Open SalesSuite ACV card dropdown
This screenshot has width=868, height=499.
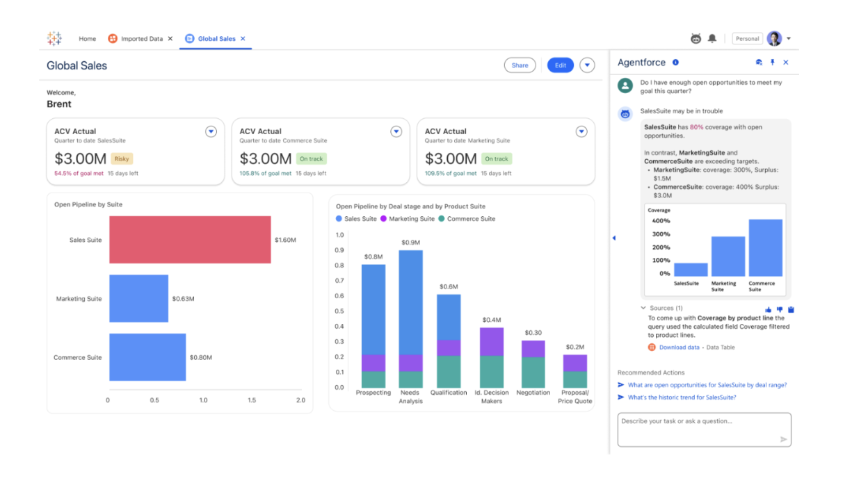click(211, 131)
